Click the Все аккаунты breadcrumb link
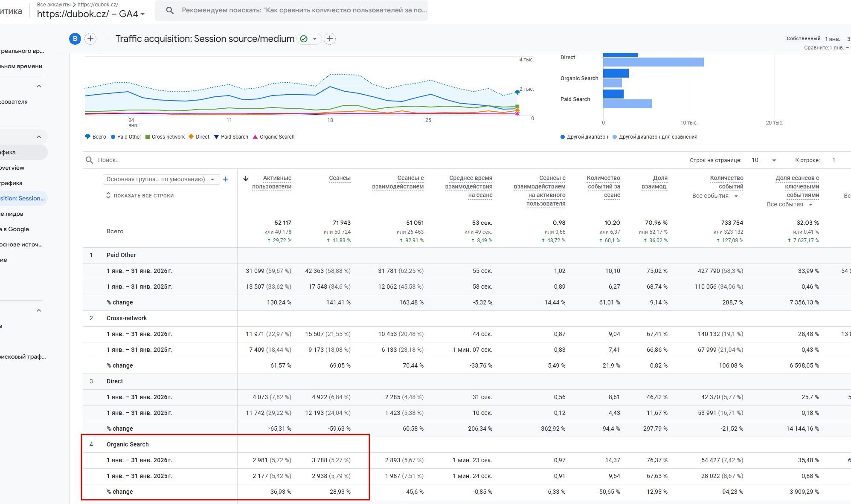 [54, 4]
